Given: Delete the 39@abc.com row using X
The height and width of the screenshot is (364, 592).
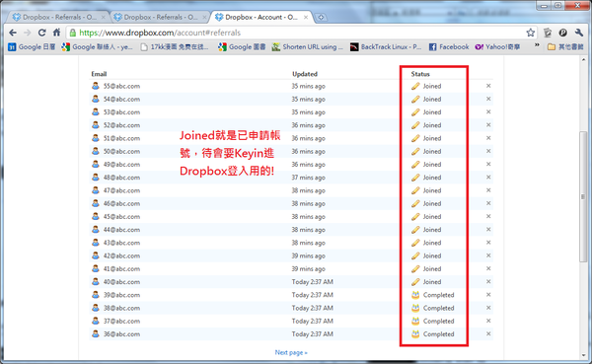Looking at the screenshot, I should [488, 295].
